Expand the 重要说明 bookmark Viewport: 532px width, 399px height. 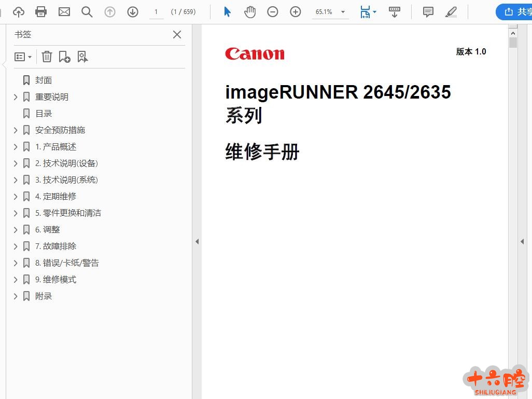click(x=16, y=97)
